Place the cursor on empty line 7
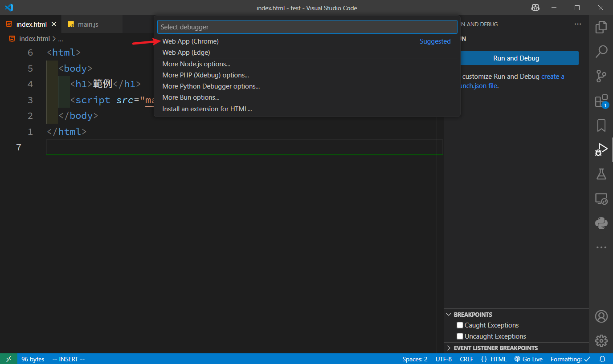The image size is (613, 364). point(244,147)
